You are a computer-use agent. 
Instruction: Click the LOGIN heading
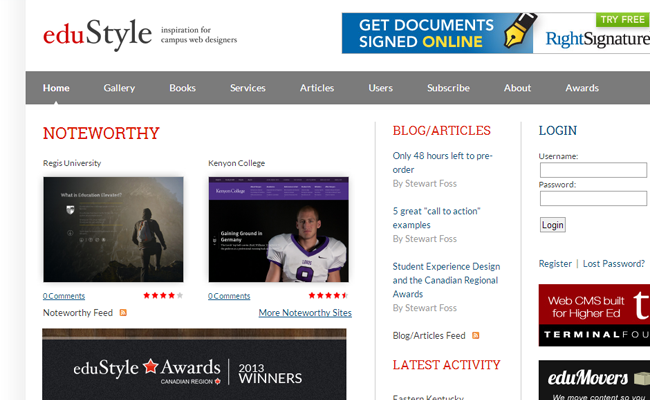click(558, 131)
